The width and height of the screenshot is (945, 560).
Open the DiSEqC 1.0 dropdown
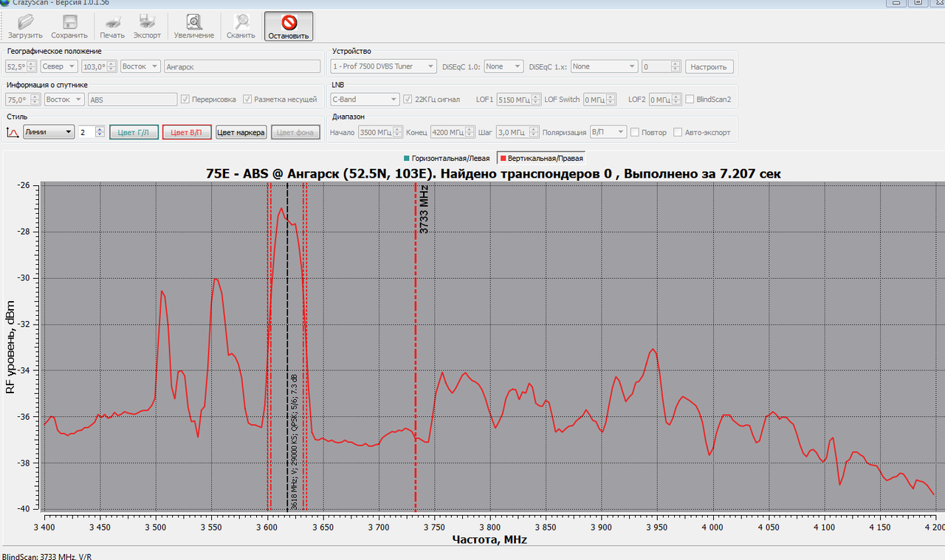pos(504,66)
